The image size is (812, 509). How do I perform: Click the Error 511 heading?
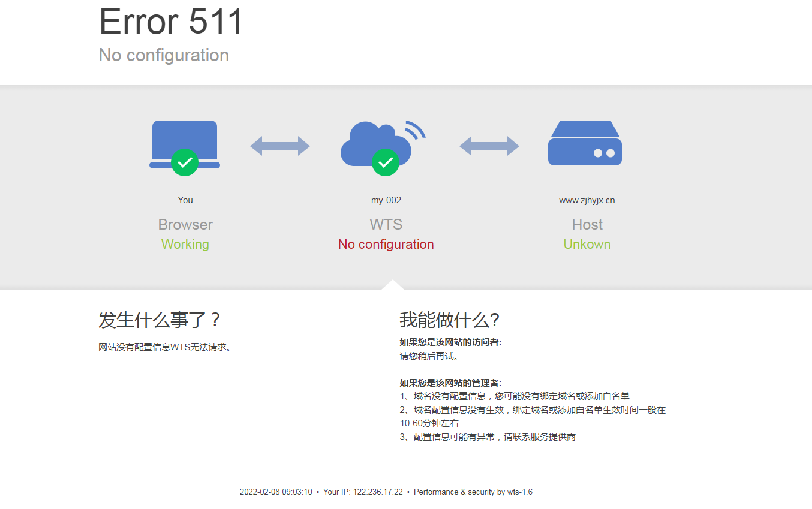[171, 22]
